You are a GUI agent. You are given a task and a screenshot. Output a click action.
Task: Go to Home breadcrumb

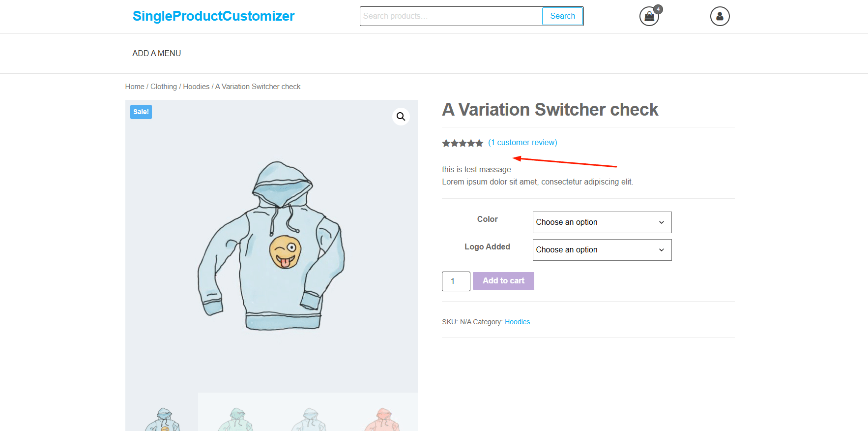pos(134,87)
